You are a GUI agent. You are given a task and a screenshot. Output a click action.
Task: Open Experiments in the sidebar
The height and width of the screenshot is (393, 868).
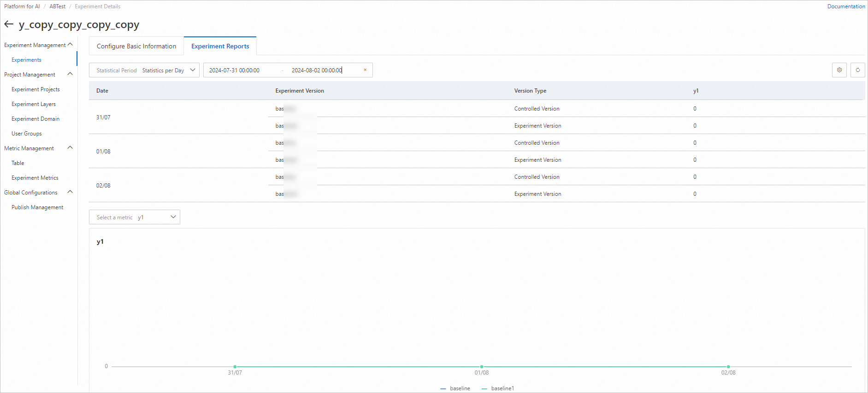pos(26,60)
